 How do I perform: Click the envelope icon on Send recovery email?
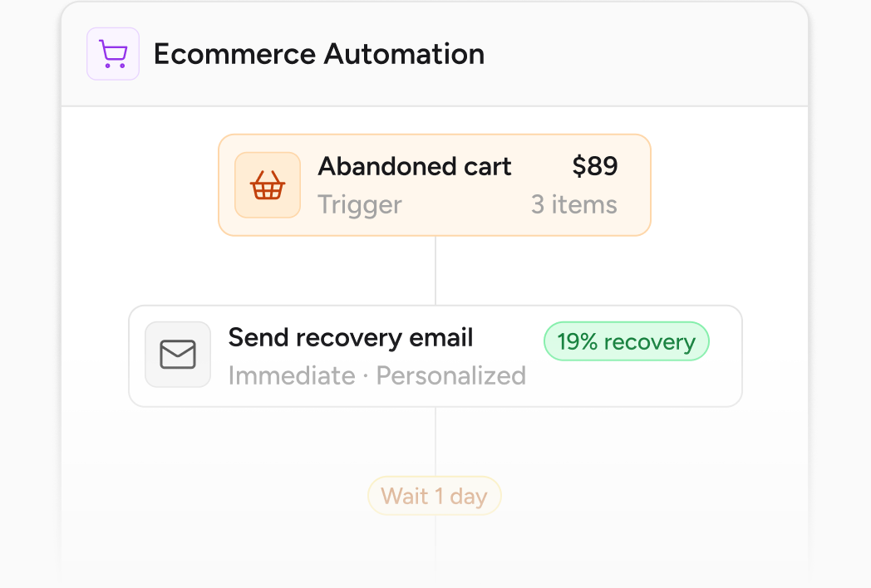pyautogui.click(x=178, y=355)
